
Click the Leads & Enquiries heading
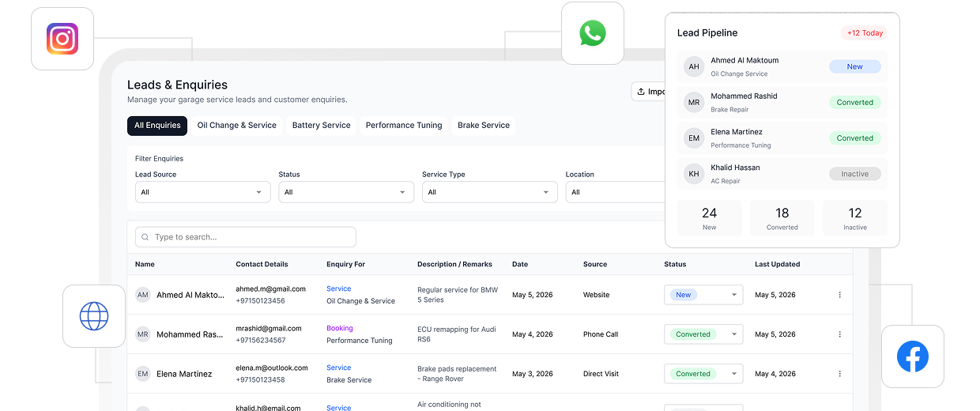point(177,85)
